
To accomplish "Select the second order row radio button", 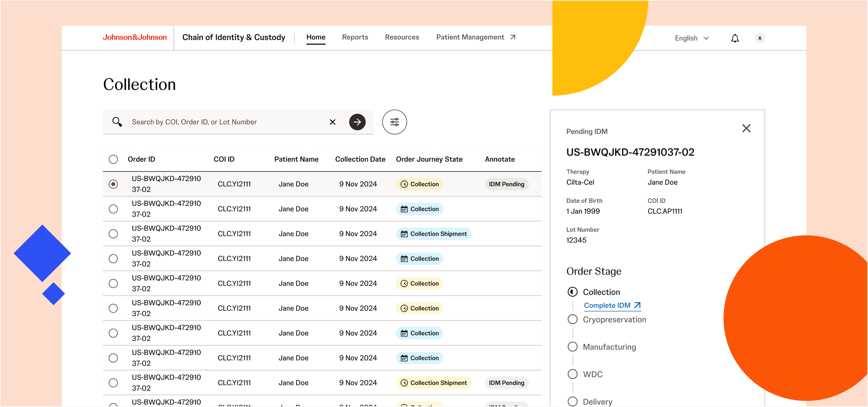I will coord(113,209).
